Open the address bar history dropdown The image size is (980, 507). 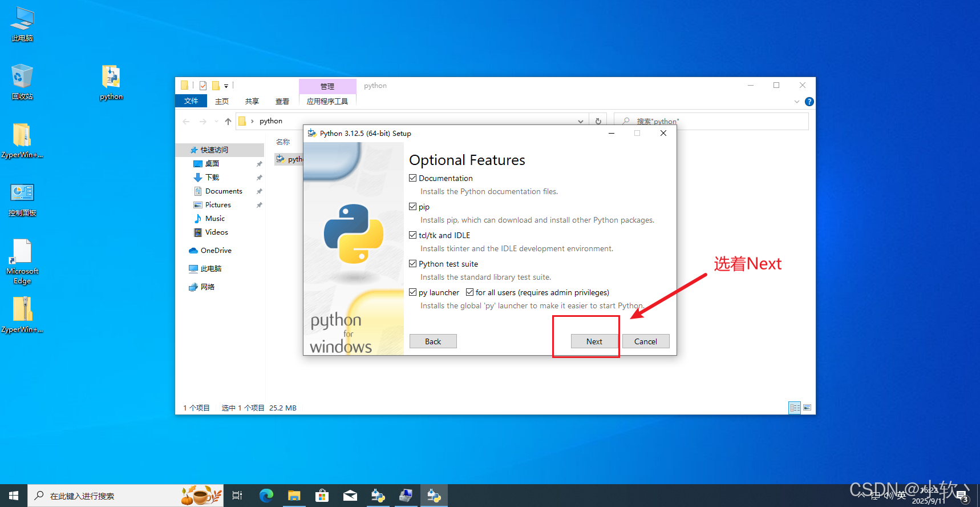pos(581,121)
